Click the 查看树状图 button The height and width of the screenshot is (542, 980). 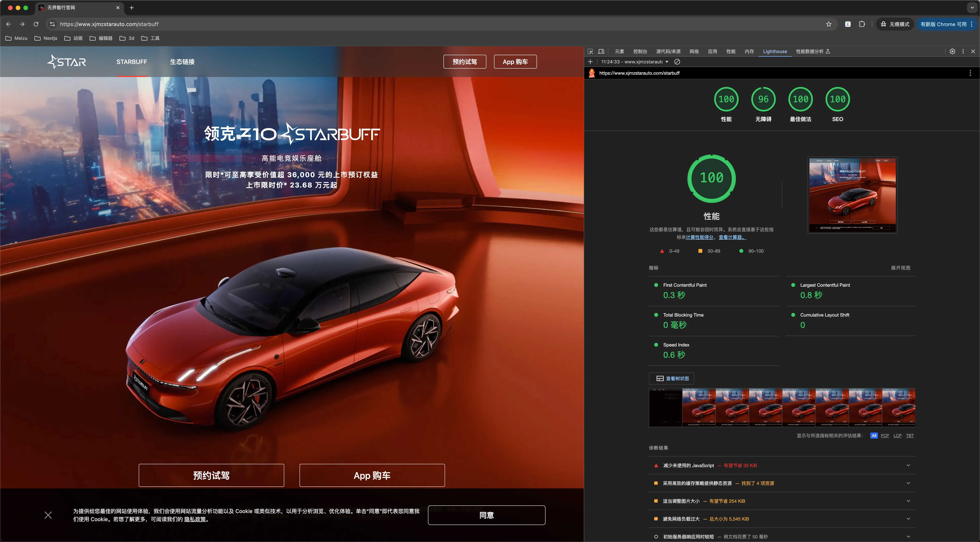(x=671, y=378)
